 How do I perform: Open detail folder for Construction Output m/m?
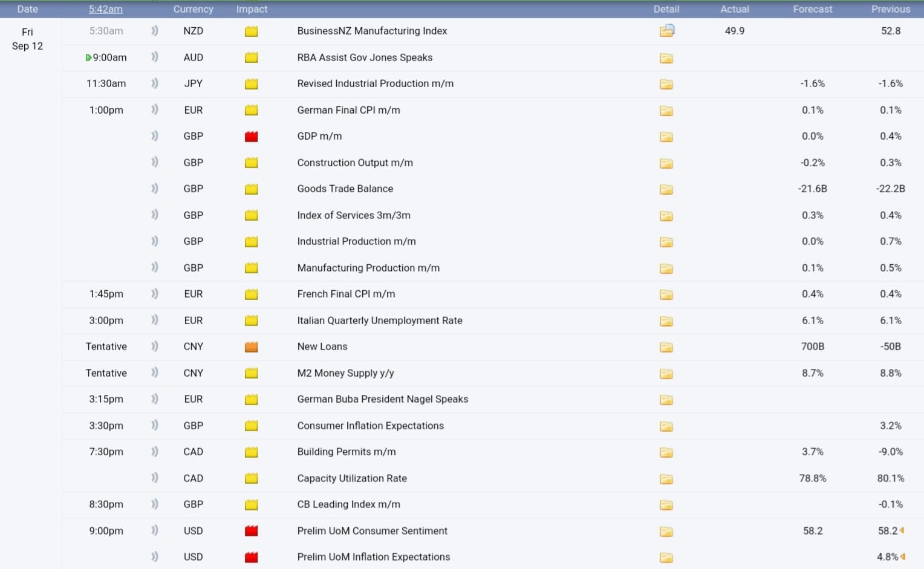click(x=666, y=163)
